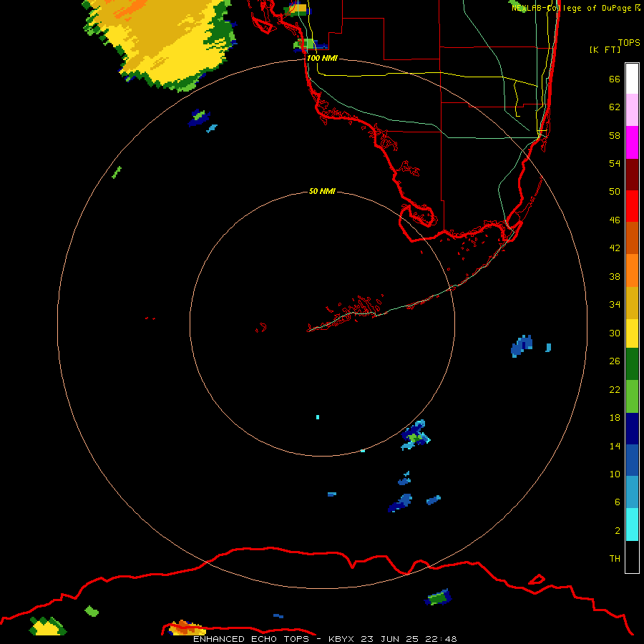This screenshot has width=644, height=644.
Task: Click the "100 NMI" range ring label
Action: point(322,58)
